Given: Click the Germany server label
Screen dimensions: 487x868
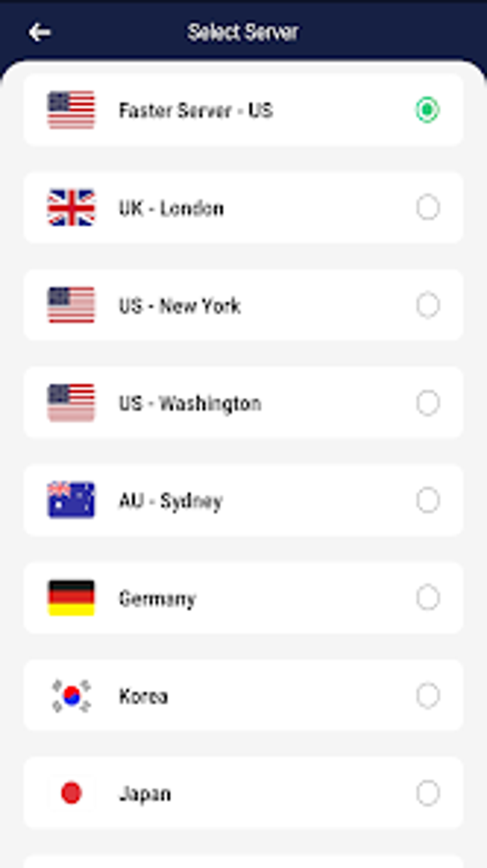Looking at the screenshot, I should click(158, 599).
